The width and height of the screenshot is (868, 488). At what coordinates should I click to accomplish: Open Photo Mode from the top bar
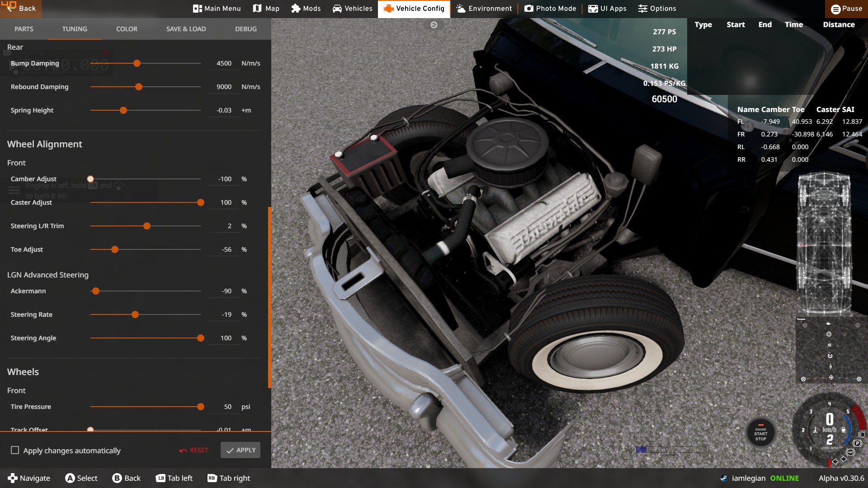[550, 9]
